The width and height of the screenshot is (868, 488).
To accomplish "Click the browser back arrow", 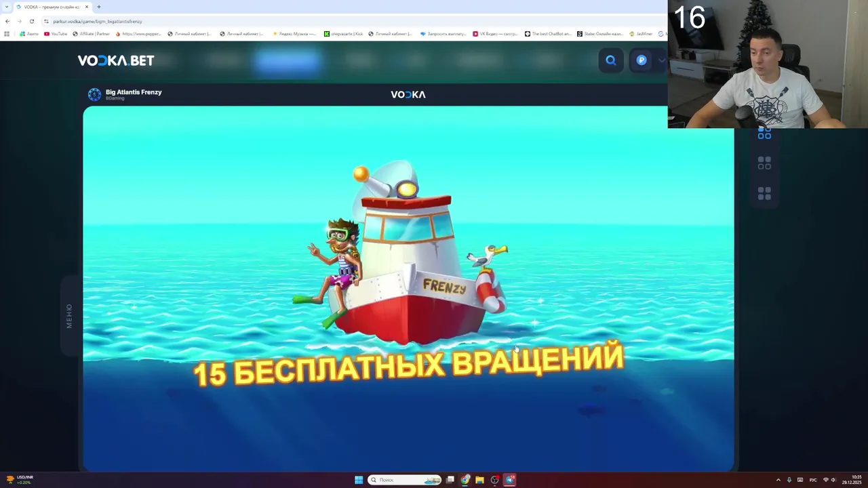I will coord(7,21).
